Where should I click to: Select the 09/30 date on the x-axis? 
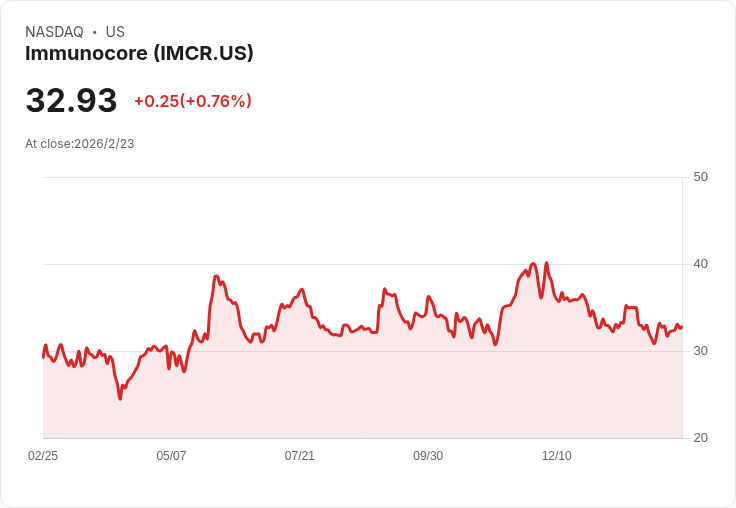428,456
